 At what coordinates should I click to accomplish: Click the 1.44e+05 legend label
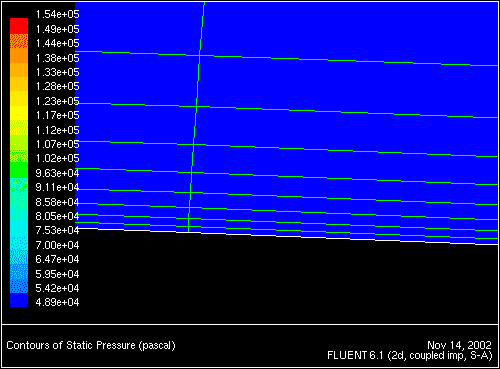click(57, 43)
